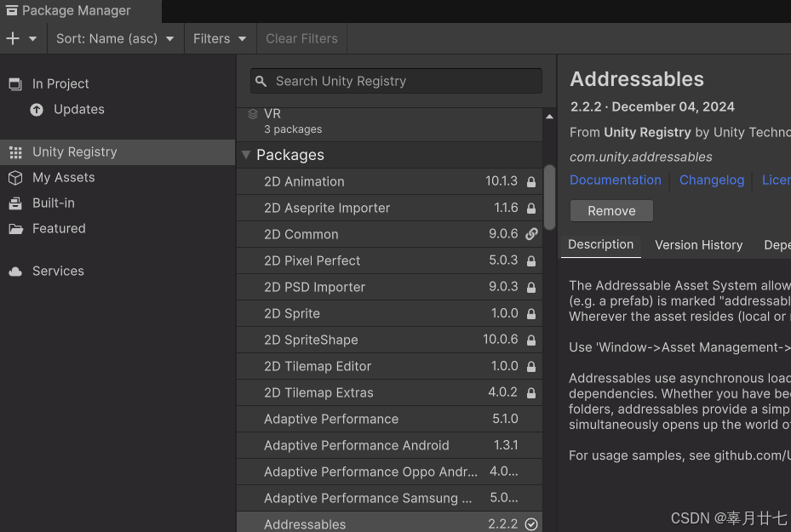Click link icon on 2D Common row
Viewport: 791px width, 532px height.
point(531,234)
